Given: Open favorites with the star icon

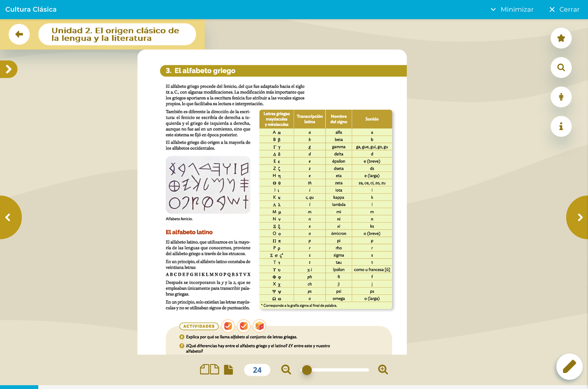Looking at the screenshot, I should pos(561,38).
